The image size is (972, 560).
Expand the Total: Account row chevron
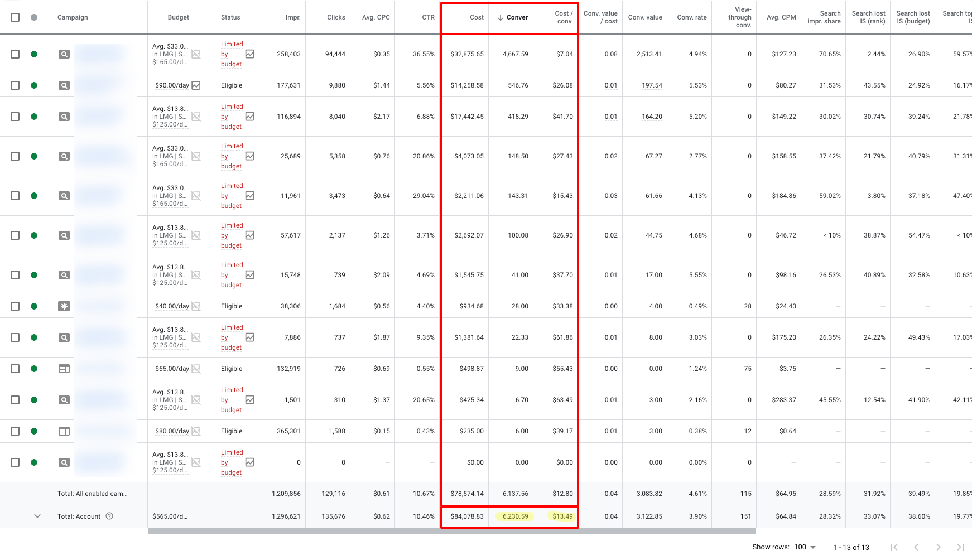tap(37, 516)
